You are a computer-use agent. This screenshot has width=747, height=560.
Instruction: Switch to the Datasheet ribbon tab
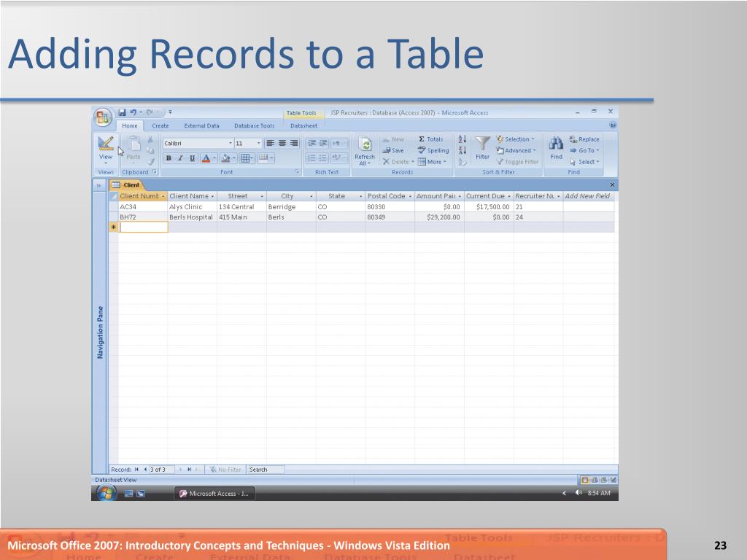pyautogui.click(x=304, y=125)
